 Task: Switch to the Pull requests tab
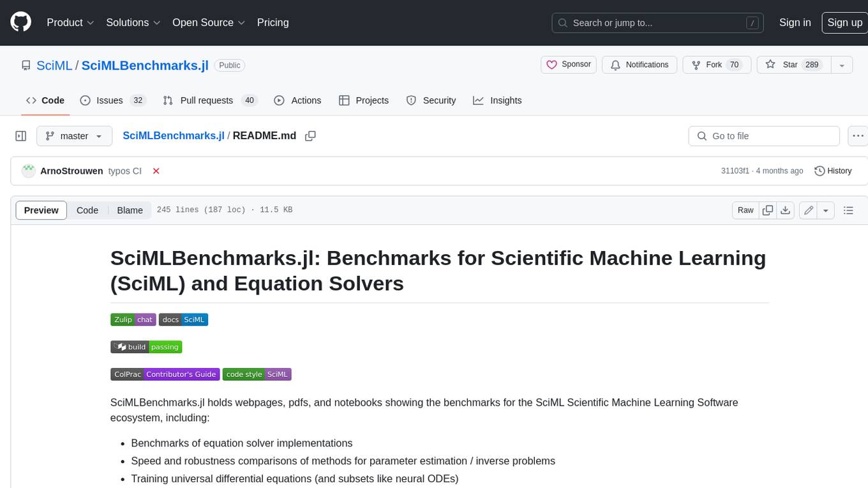(x=209, y=100)
